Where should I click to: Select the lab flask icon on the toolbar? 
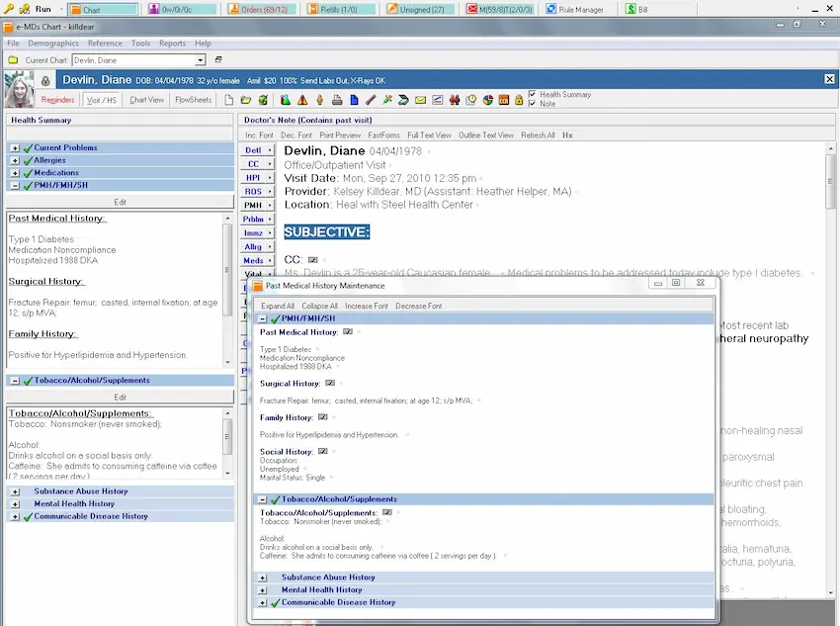point(285,98)
